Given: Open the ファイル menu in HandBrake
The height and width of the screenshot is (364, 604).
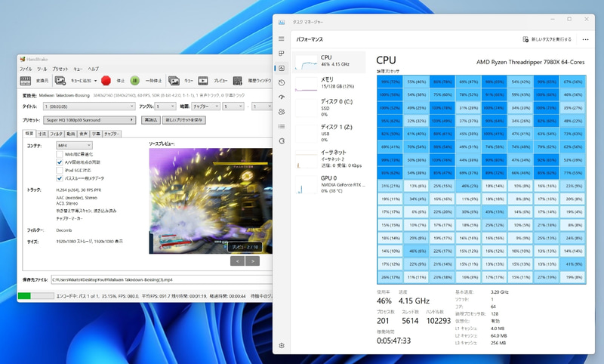Looking at the screenshot, I should pos(26,69).
